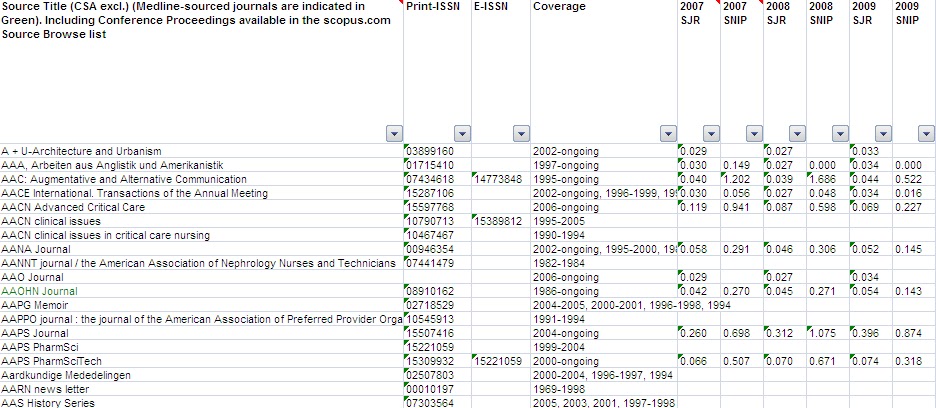The height and width of the screenshot is (408, 936).
Task: Click 2009 SNIP value 0.874
Action: [914, 333]
